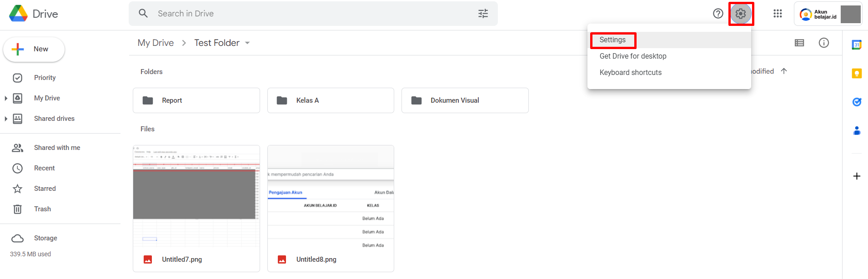
Task: Click the Google Drive logo
Action: tap(18, 14)
